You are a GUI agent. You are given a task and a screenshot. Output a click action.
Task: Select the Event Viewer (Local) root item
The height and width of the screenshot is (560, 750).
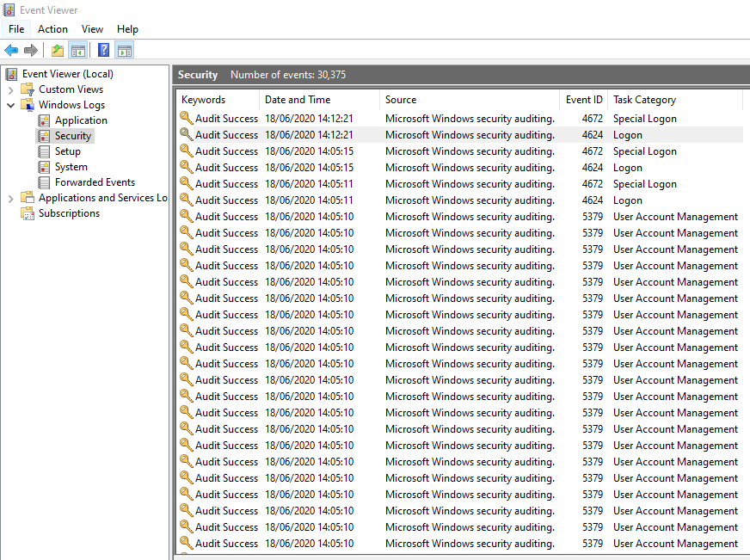coord(67,74)
